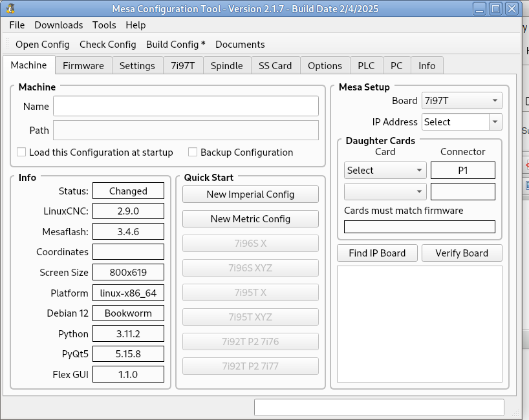Click the 7i95T XYZ quick start button
Image resolution: width=529 pixels, height=420 pixels.
coord(250,317)
